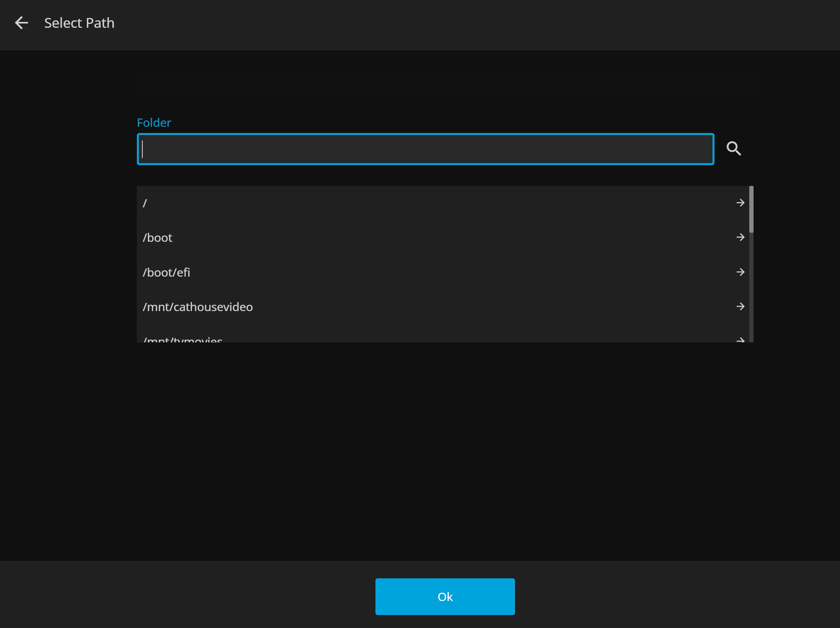Click the folder list scrollbar thumb
This screenshot has height=628, width=840.
pos(751,209)
